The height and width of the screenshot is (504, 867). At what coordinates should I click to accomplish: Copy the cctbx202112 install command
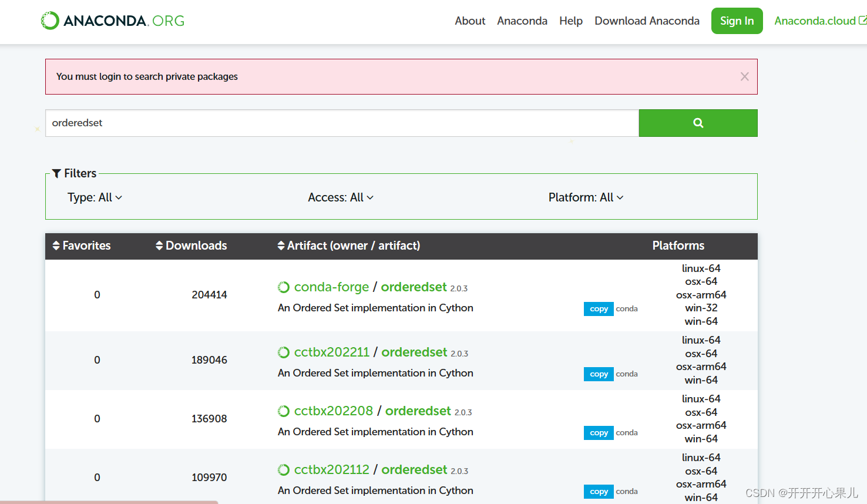(599, 492)
